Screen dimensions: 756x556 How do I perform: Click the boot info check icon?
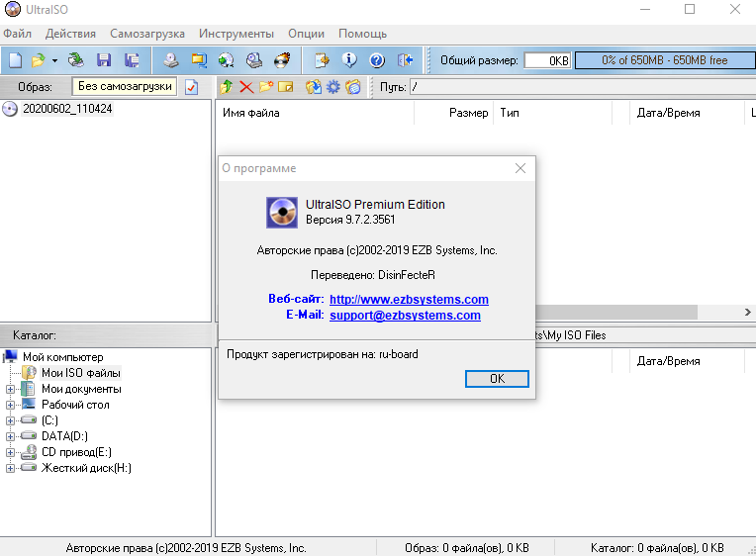coord(191,87)
